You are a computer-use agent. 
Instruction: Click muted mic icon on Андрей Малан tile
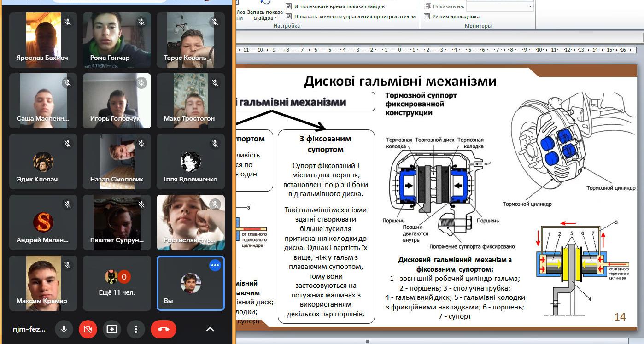68,204
